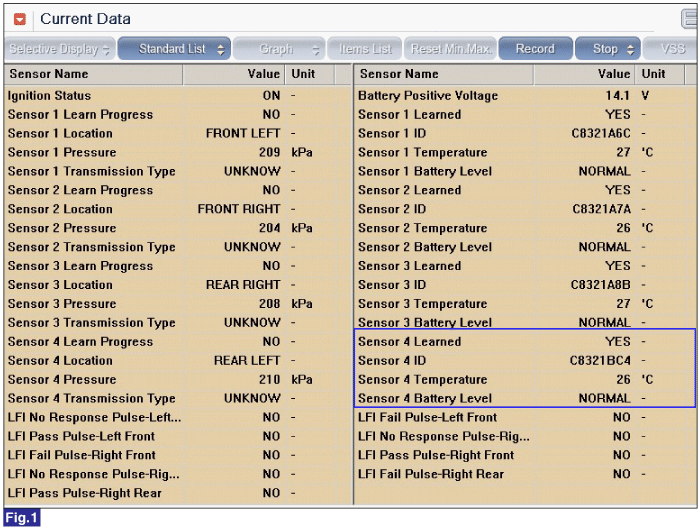Select Sensor 4 Temperature row
Screen dimensions: 700x529
tap(525, 379)
